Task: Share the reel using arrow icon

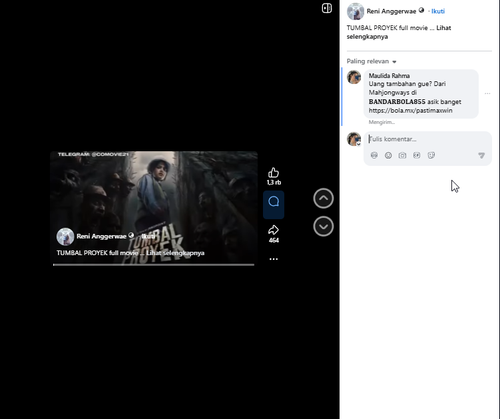Action: click(x=273, y=230)
